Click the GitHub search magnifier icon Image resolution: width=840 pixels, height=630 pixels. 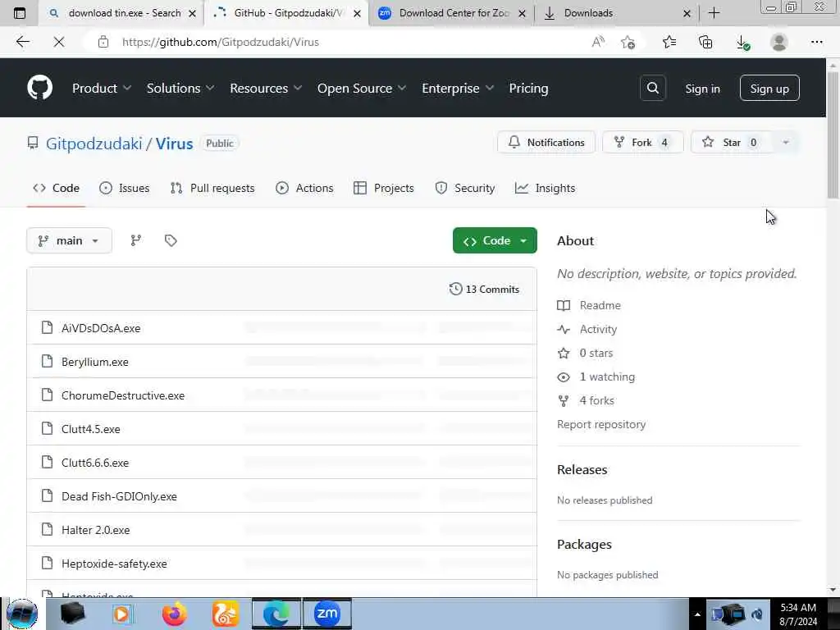click(652, 88)
